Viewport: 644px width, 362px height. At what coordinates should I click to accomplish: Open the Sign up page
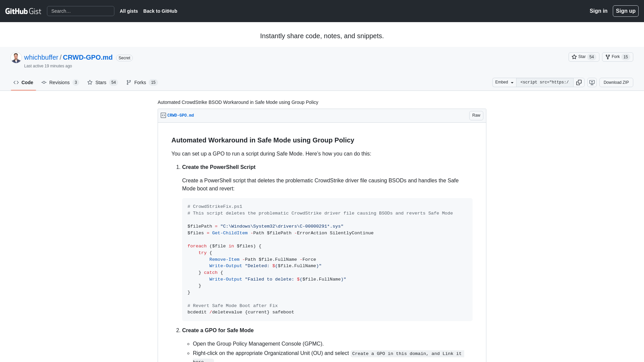pyautogui.click(x=626, y=11)
